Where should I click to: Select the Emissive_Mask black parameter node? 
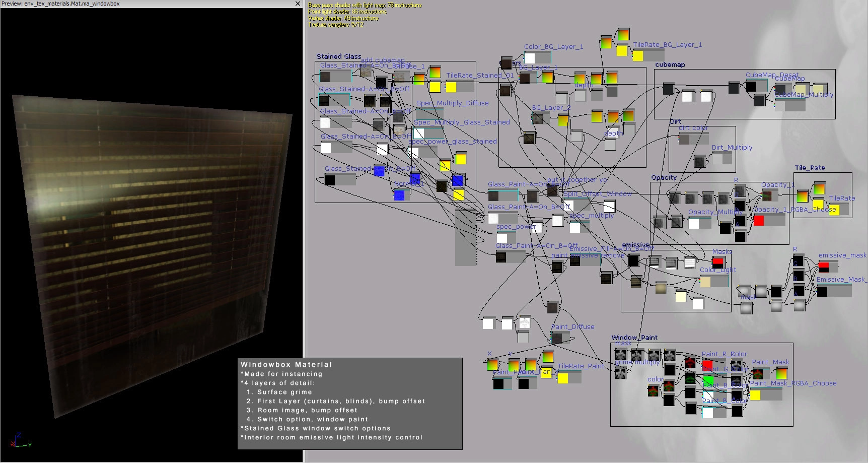coord(822,291)
